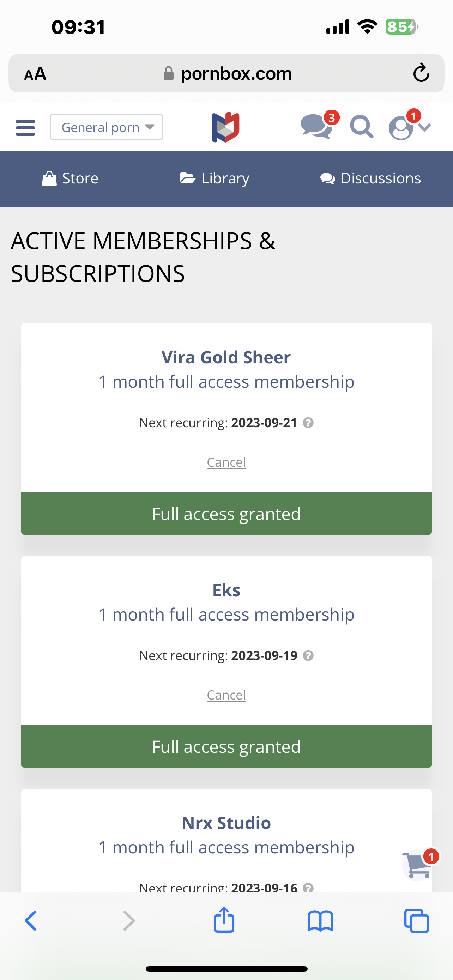Open the shopping cart icon
453x980 pixels.
418,866
